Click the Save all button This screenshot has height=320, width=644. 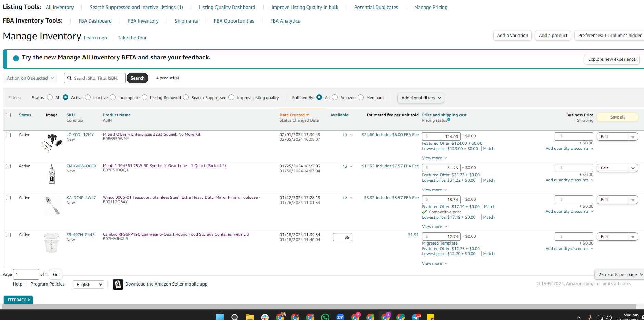click(x=617, y=117)
